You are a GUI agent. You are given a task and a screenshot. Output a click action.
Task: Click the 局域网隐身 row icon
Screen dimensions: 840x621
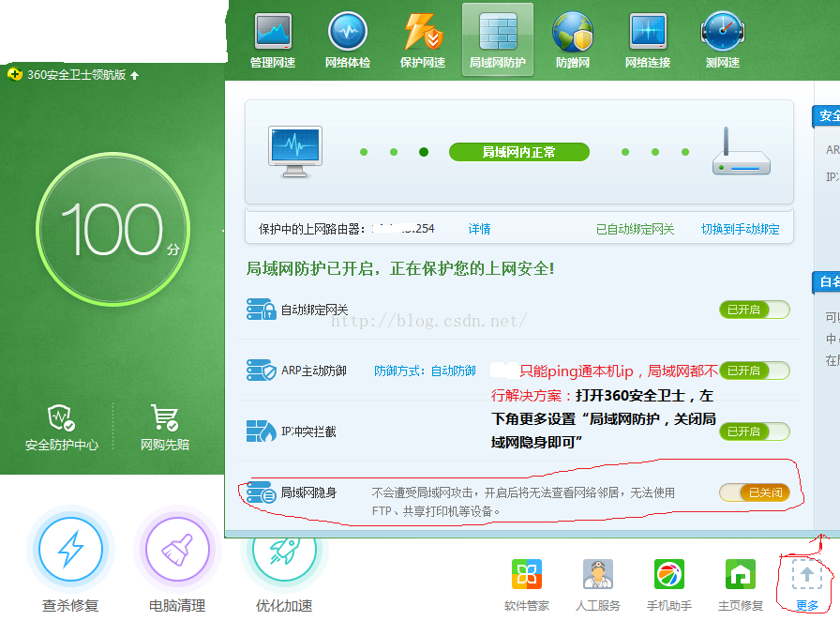click(x=261, y=492)
